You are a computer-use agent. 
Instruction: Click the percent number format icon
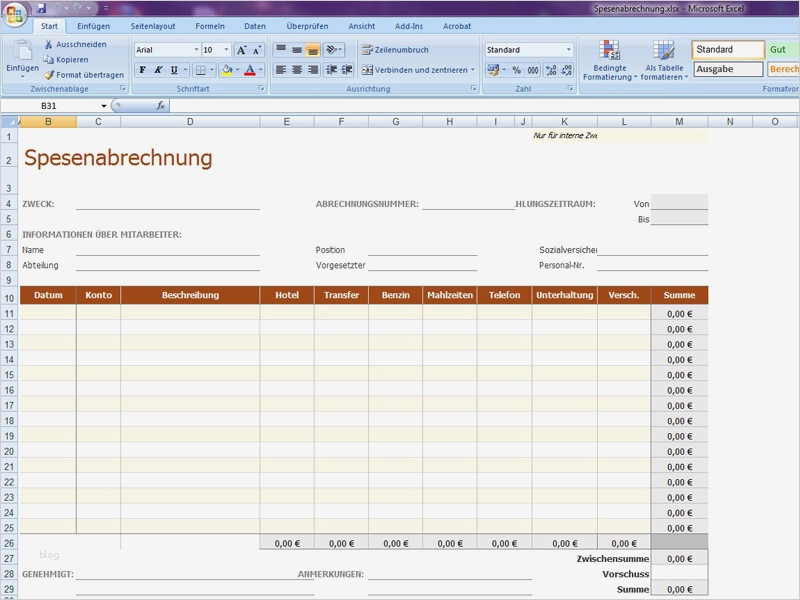516,70
